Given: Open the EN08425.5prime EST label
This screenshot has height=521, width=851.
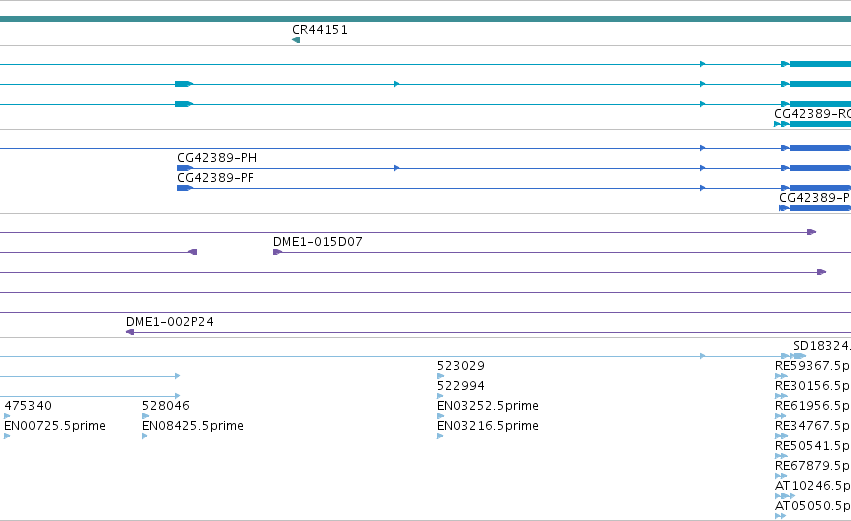Looking at the screenshot, I should (x=193, y=426).
